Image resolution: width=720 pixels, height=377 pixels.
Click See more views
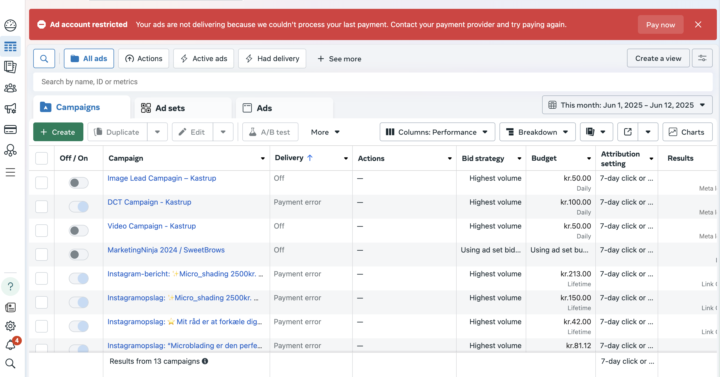pyautogui.click(x=339, y=59)
